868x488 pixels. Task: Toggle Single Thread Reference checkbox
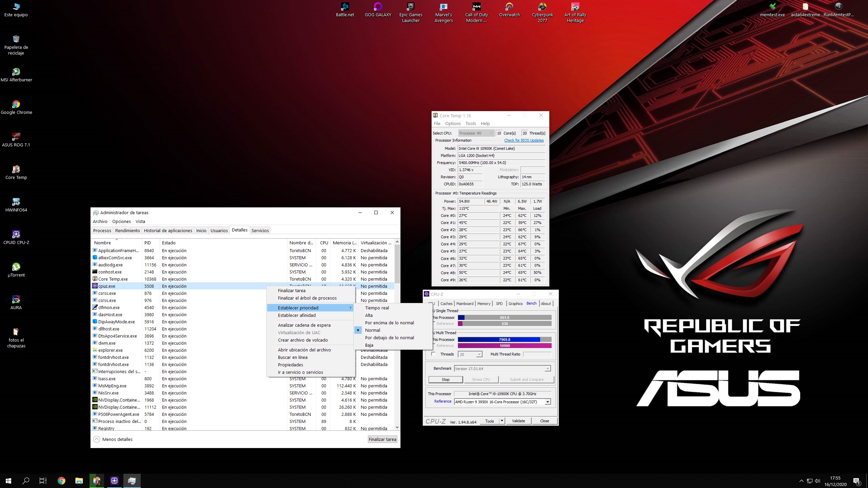point(434,324)
